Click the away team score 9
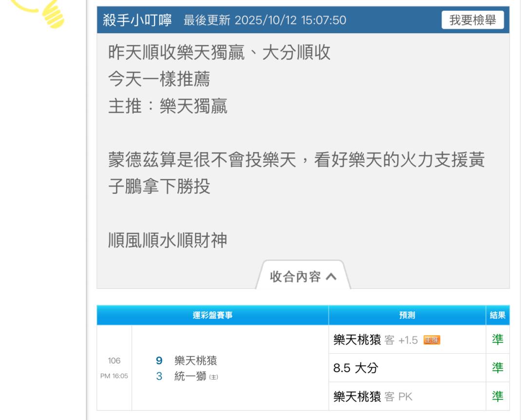The width and height of the screenshot is (526, 420). tap(159, 361)
